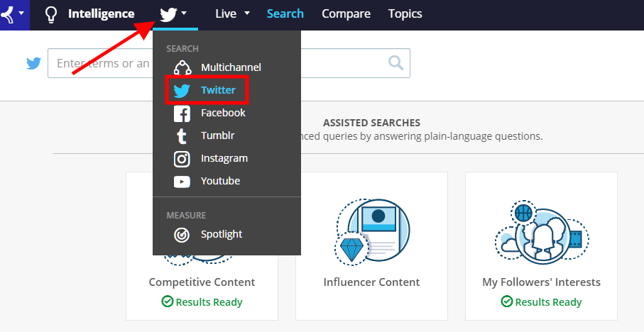Image resolution: width=644 pixels, height=332 pixels.
Task: Click the search terms input field
Action: pos(229,63)
